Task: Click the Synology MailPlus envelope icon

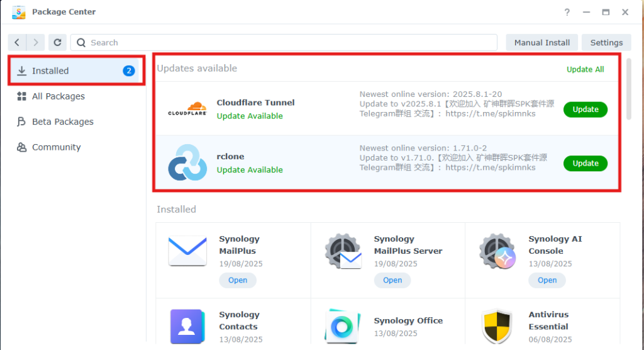Action: click(x=187, y=251)
